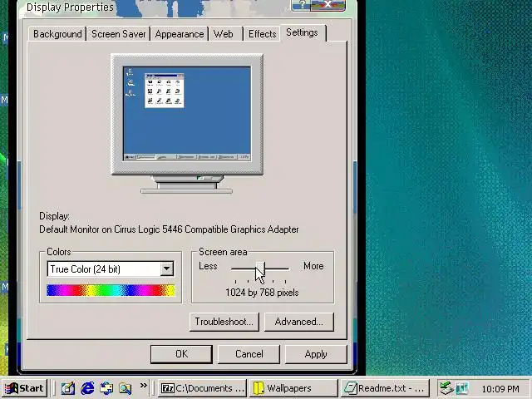
Task: Click the network tray icon
Action: (446, 388)
